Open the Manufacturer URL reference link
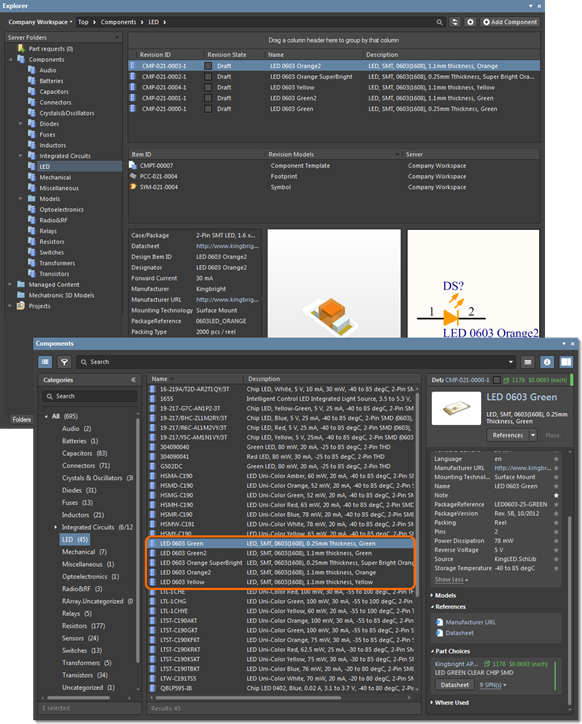 tap(470, 622)
